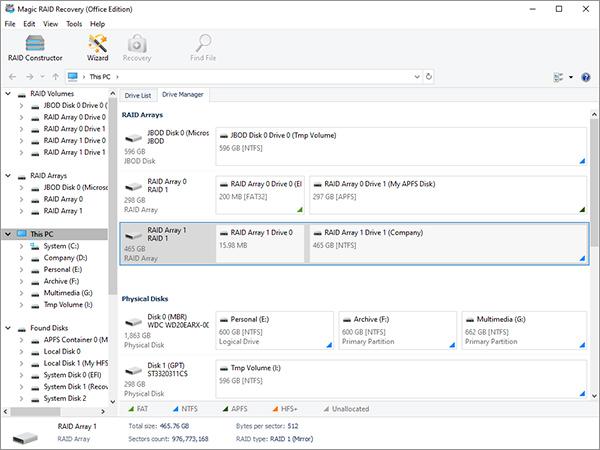This screenshot has height=450, width=600.
Task: Click This PC breadcrumb in address bar
Action: 100,77
